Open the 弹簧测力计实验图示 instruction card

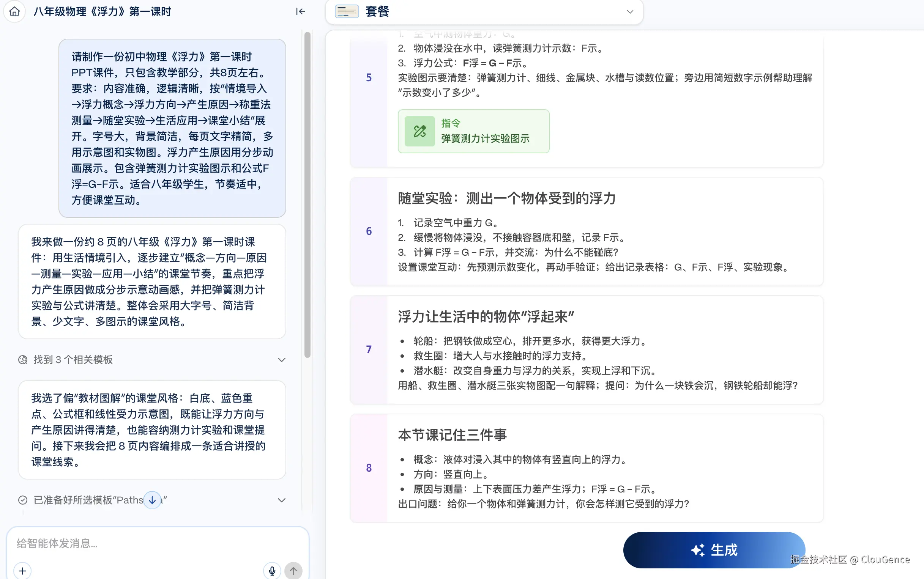pos(473,131)
